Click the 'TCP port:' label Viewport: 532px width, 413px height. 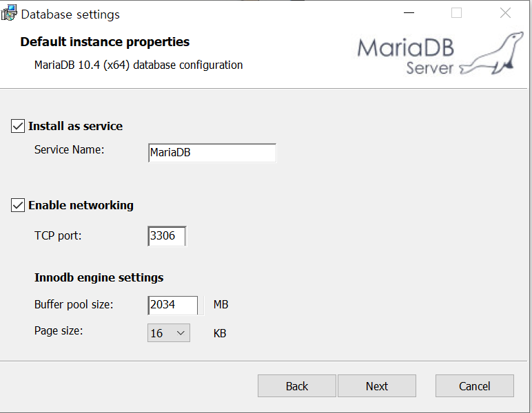(58, 235)
